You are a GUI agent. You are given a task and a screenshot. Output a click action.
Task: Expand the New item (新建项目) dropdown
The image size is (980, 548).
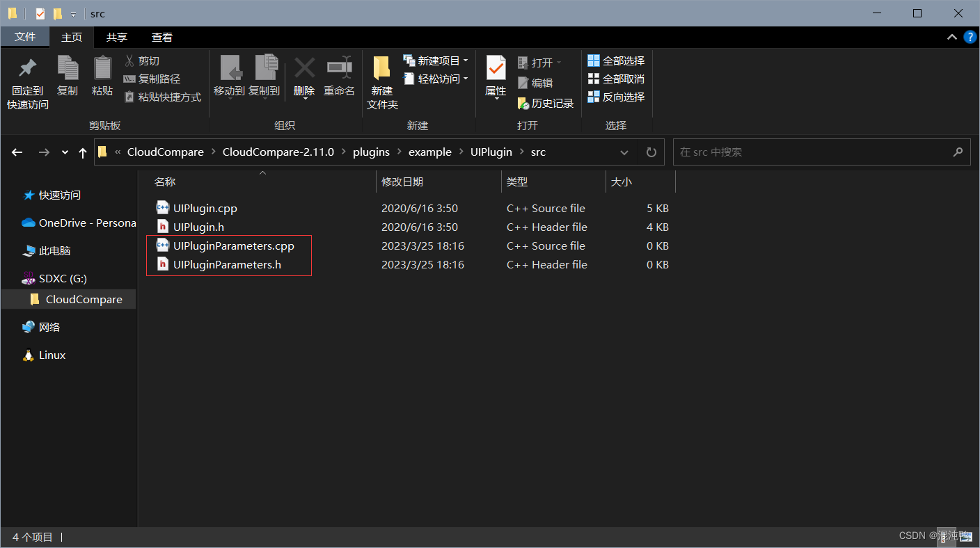[466, 61]
